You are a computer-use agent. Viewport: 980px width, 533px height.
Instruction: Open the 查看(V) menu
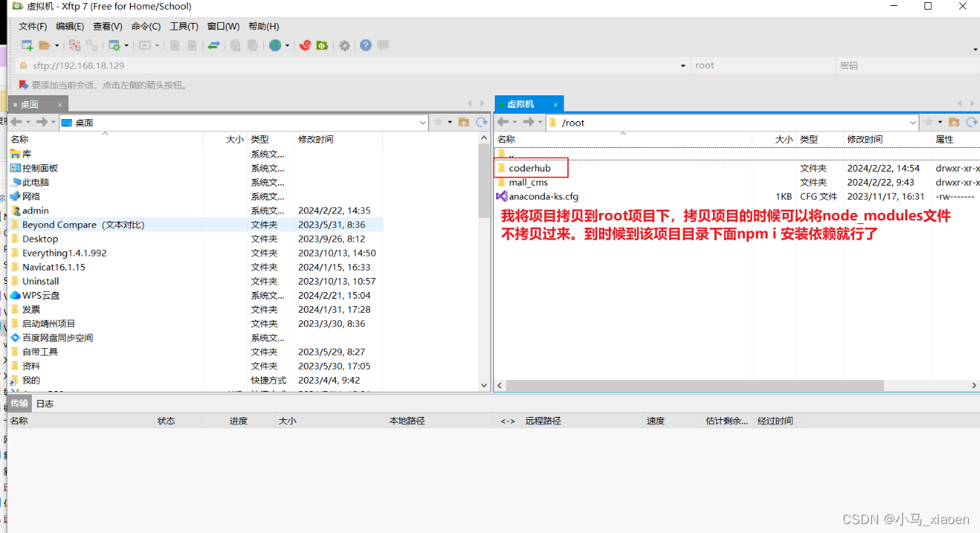[x=108, y=26]
